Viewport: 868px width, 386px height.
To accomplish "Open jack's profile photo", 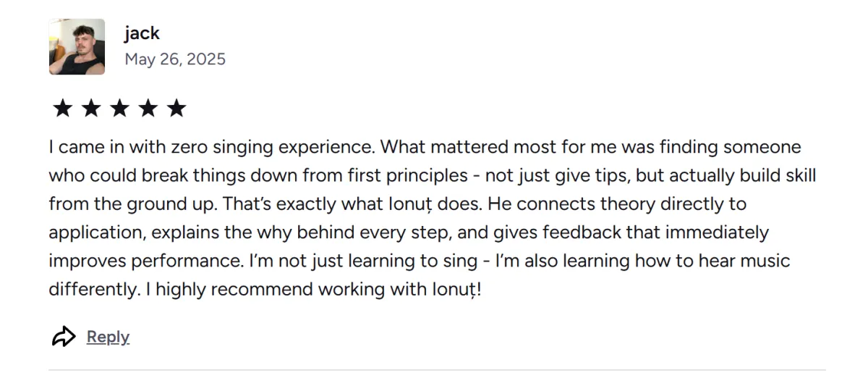I will pyautogui.click(x=77, y=47).
